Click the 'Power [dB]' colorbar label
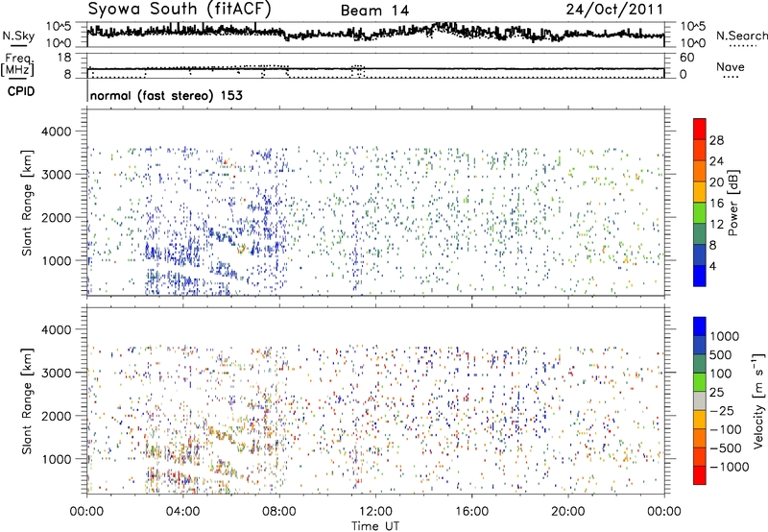 pyautogui.click(x=733, y=203)
